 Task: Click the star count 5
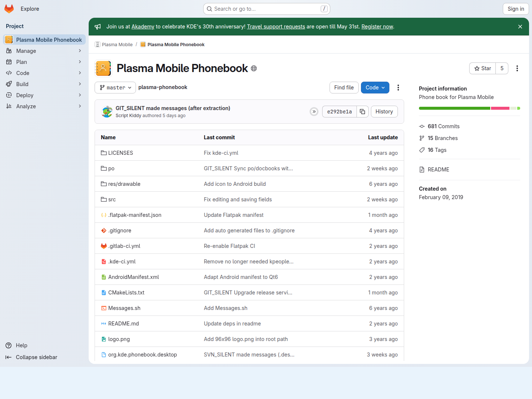[502, 68]
